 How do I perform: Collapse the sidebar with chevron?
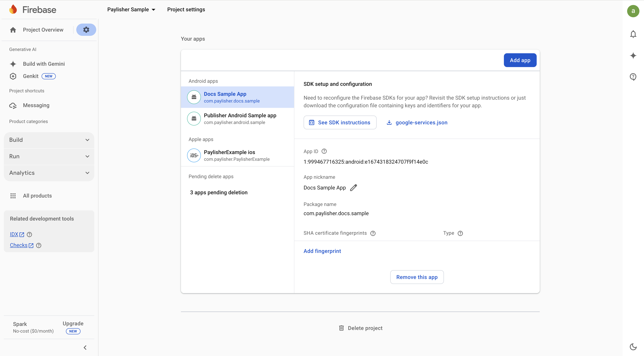(x=85, y=348)
